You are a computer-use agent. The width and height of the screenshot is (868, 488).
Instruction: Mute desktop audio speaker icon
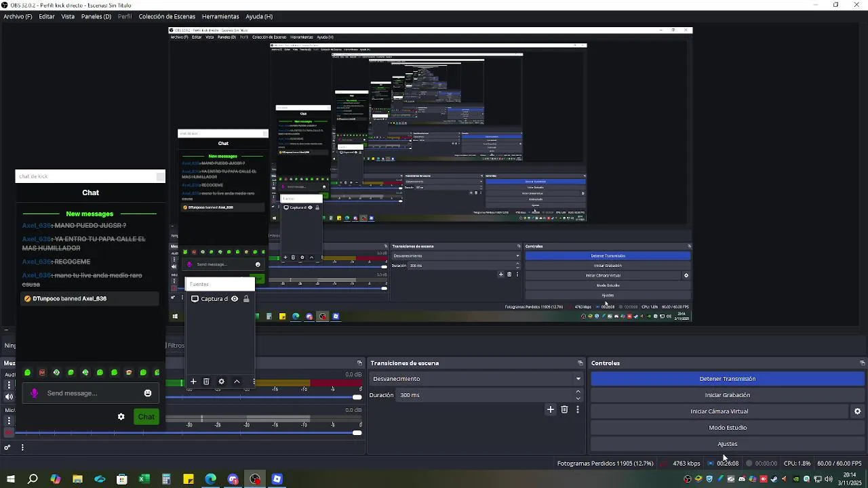9,397
